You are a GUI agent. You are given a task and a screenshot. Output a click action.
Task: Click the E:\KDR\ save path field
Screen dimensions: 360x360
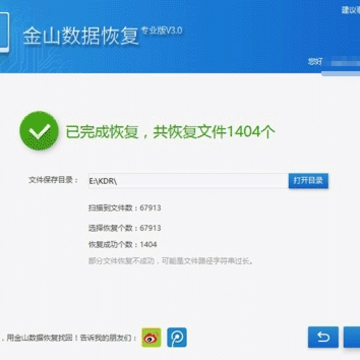188,181
